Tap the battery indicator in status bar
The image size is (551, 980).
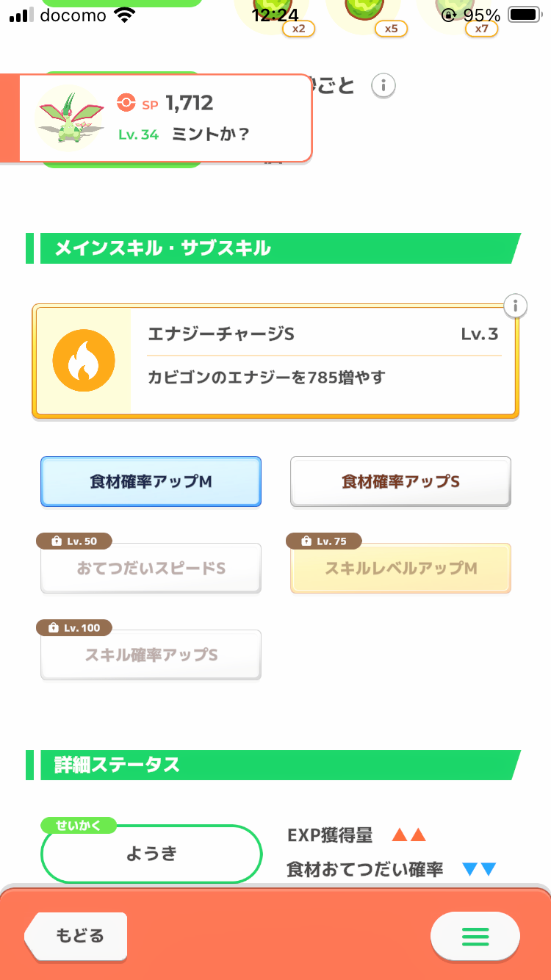524,15
